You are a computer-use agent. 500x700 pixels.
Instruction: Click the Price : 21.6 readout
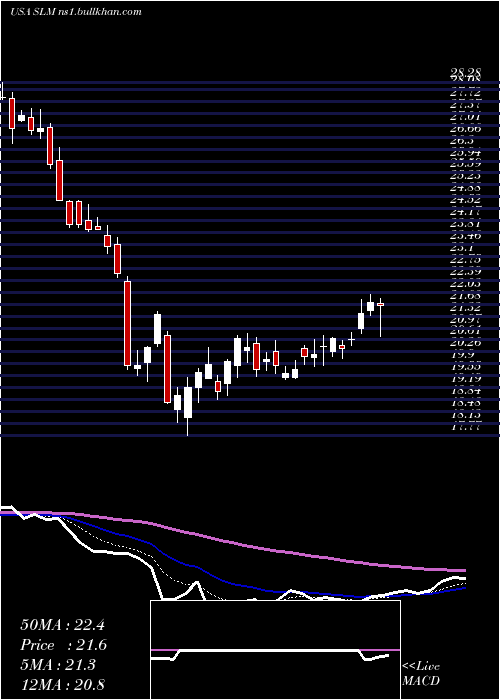(x=64, y=645)
